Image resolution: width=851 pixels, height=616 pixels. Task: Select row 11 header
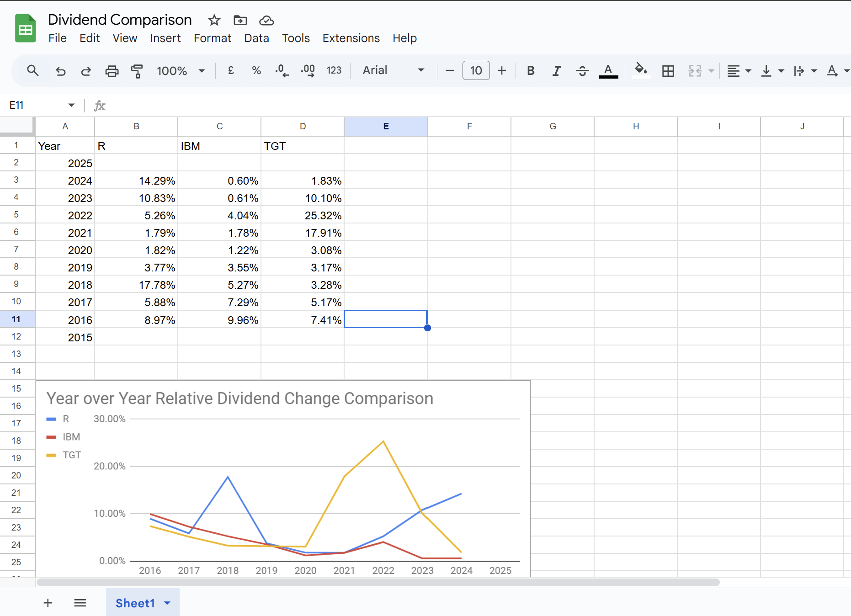point(17,319)
